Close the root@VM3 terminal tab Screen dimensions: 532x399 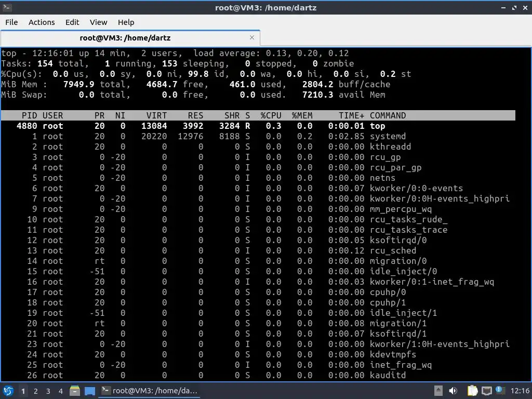252,37
